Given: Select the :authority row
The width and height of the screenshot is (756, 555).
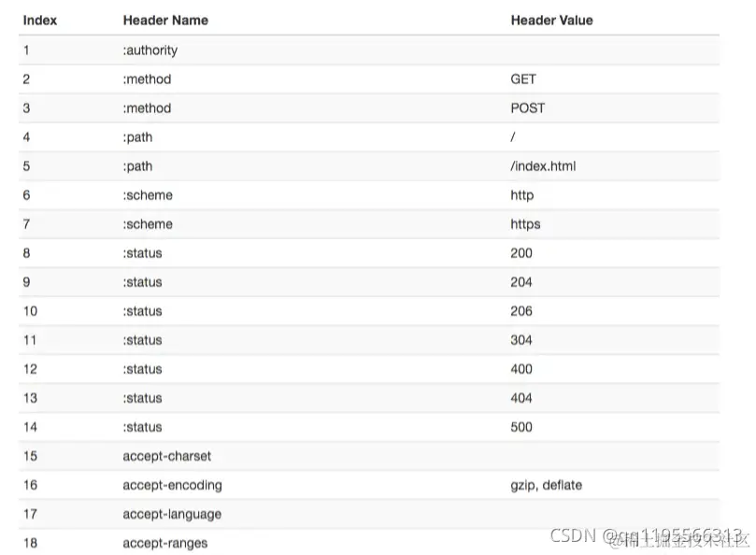Looking at the screenshot, I should [x=369, y=50].
